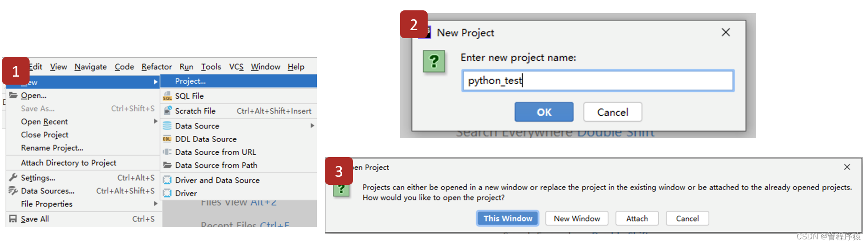Expand the Data Source submenu arrow
The image size is (868, 245).
click(312, 126)
